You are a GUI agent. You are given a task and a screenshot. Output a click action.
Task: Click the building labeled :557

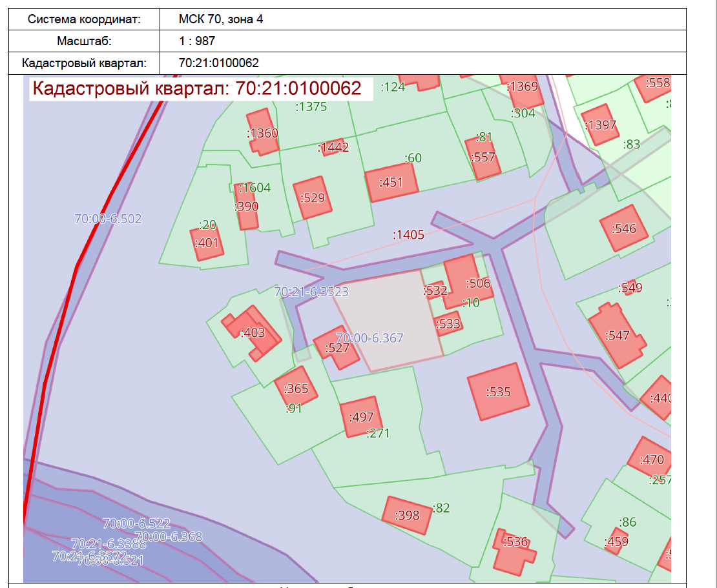484,157
